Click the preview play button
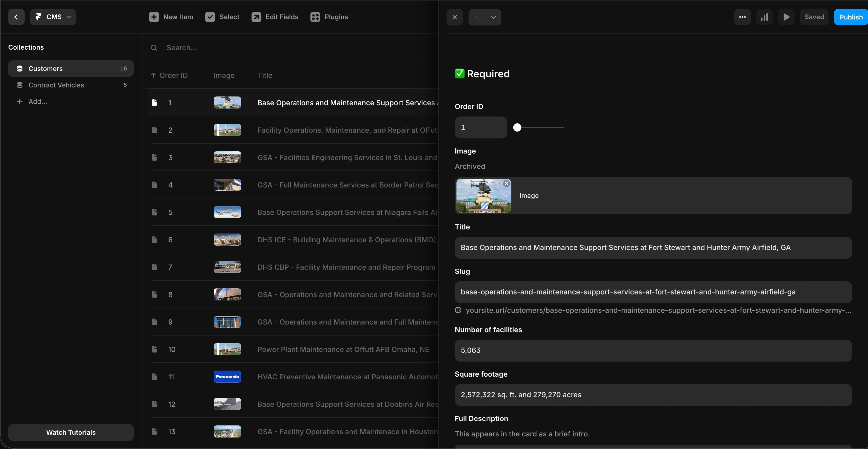 click(786, 17)
